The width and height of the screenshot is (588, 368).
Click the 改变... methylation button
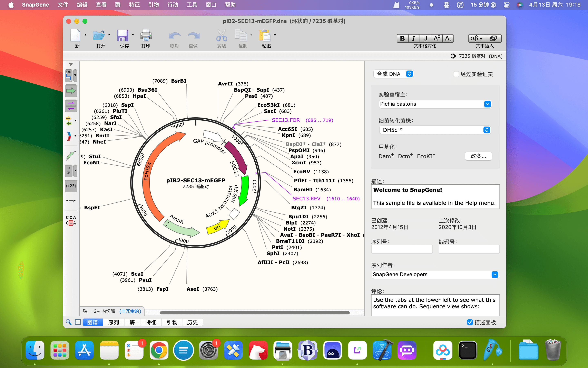(x=478, y=156)
